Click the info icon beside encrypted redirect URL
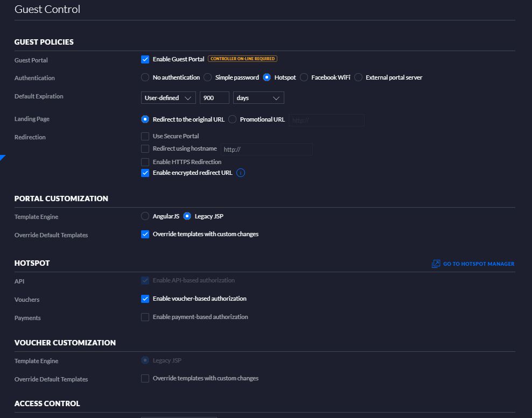 (241, 173)
